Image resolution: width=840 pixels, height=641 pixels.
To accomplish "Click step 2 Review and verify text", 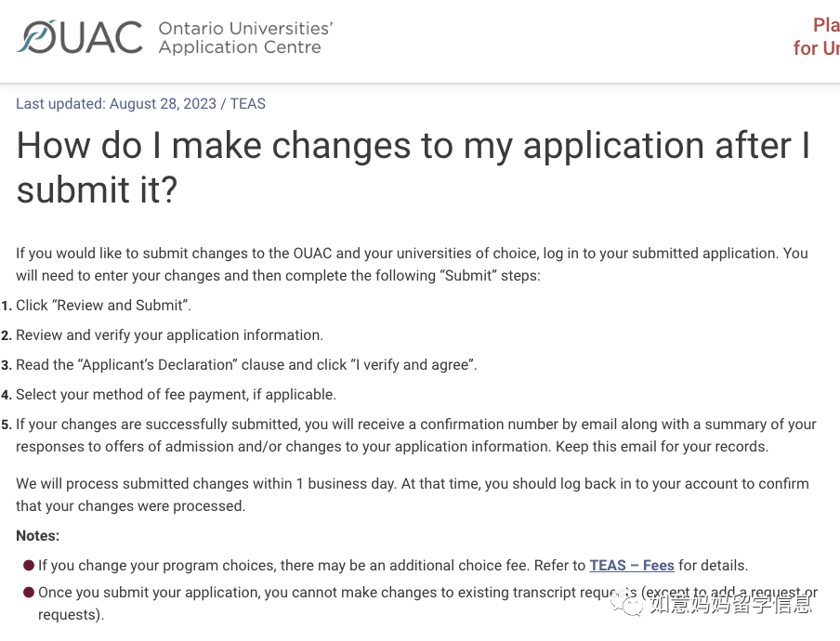I will [x=169, y=335].
